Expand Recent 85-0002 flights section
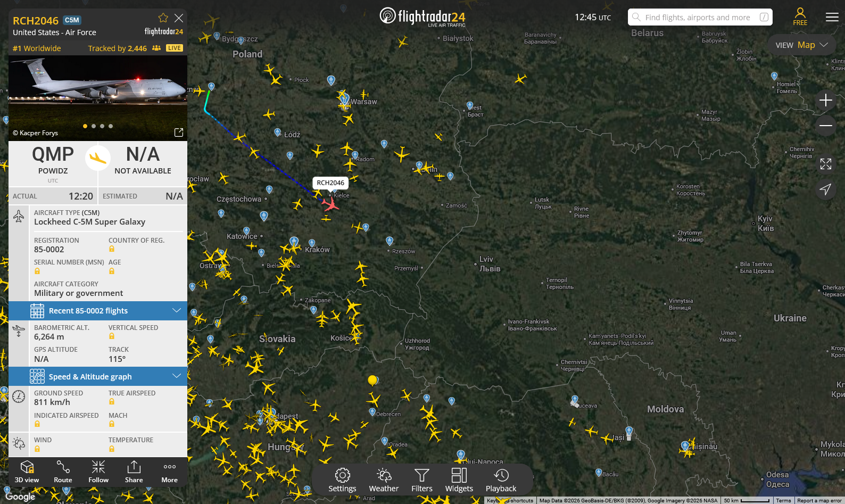845x504 pixels. 98,311
